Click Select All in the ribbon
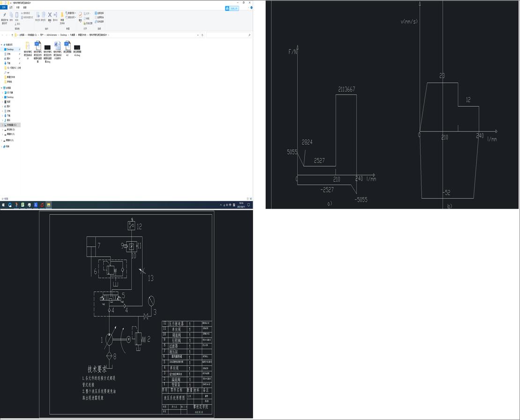The width and height of the screenshot is (520, 420). coord(99,13)
